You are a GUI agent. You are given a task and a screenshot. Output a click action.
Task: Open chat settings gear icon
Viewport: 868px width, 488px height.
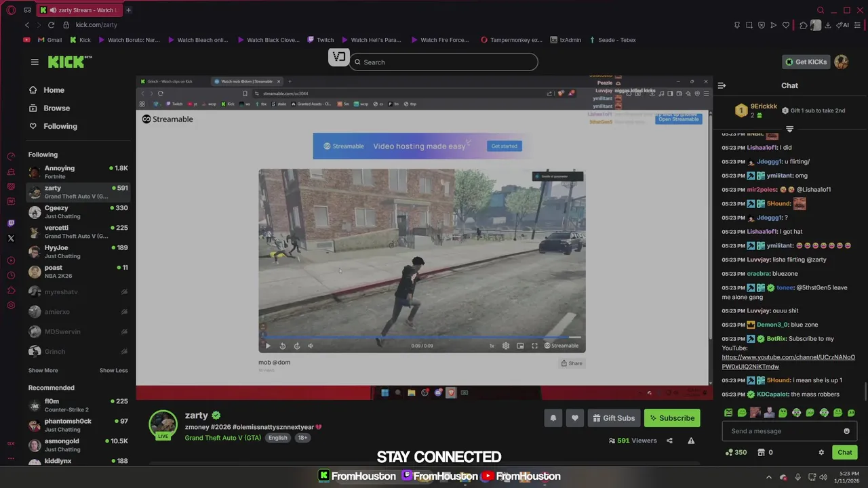tap(821, 452)
